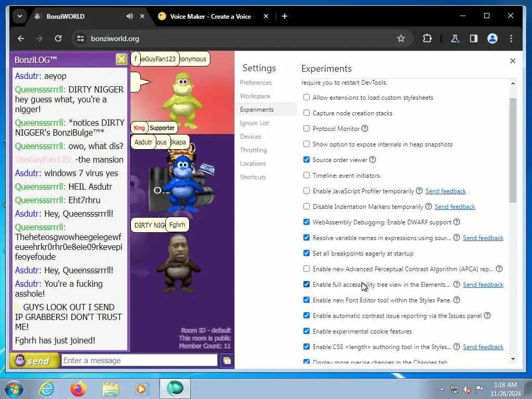Launch Internet Explorer from taskbar
Viewport: 532px width, 399px height.
pos(46,389)
